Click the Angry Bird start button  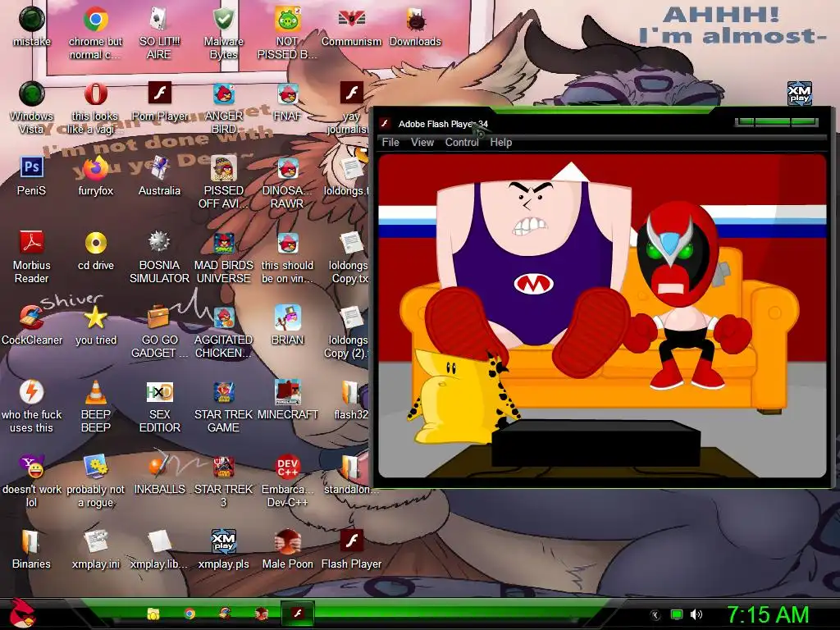point(23,614)
